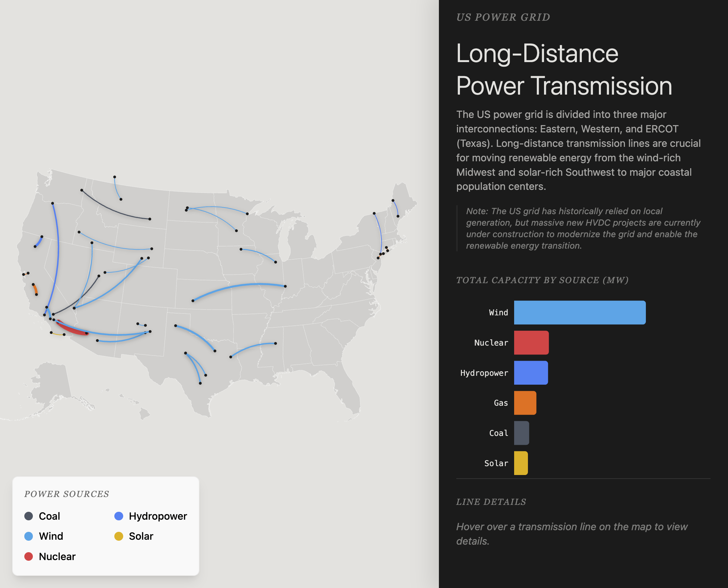Click the dark gray Coal bar
Screen dimensions: 728x588
(521, 433)
